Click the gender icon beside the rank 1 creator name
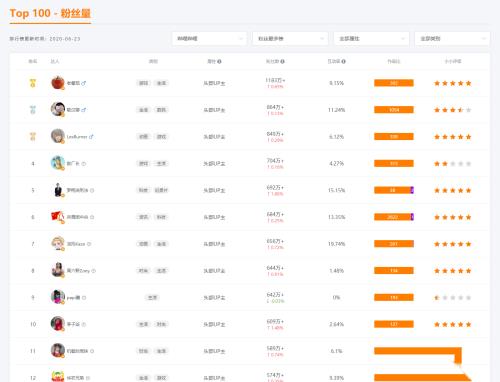This screenshot has height=382, width=500. pos(84,83)
